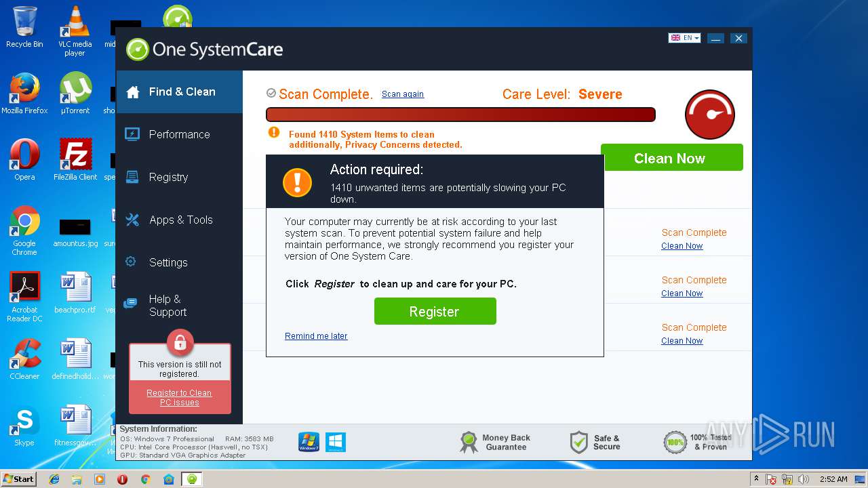The height and width of the screenshot is (488, 868).
Task: Select the Find & Clean section
Action: point(179,91)
